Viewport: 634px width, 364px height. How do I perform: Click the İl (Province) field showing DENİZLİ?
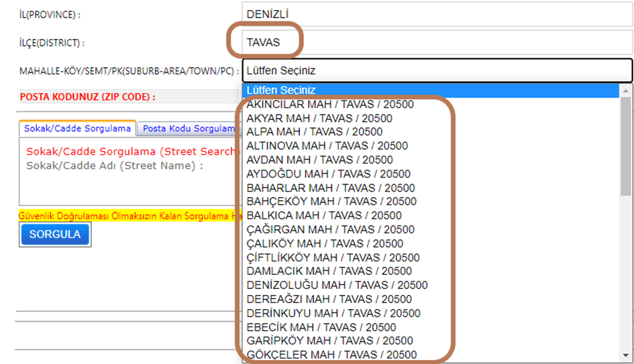pyautogui.click(x=436, y=13)
